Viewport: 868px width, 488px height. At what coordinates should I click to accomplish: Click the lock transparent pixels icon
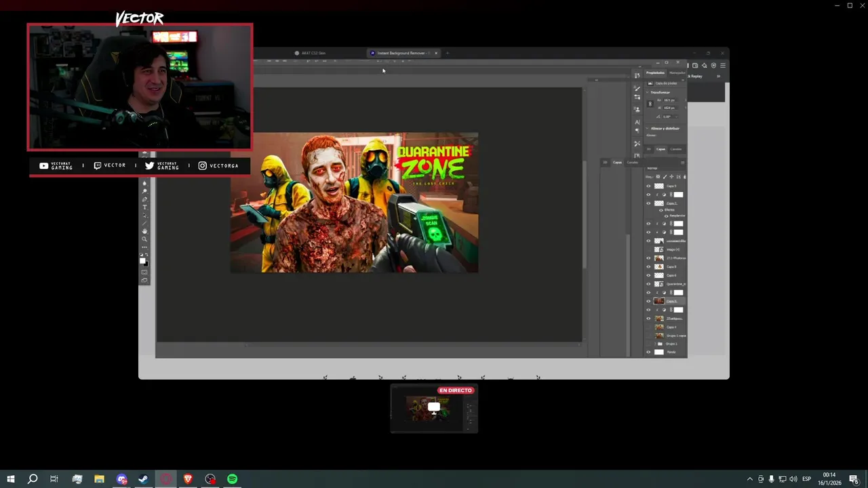(658, 177)
